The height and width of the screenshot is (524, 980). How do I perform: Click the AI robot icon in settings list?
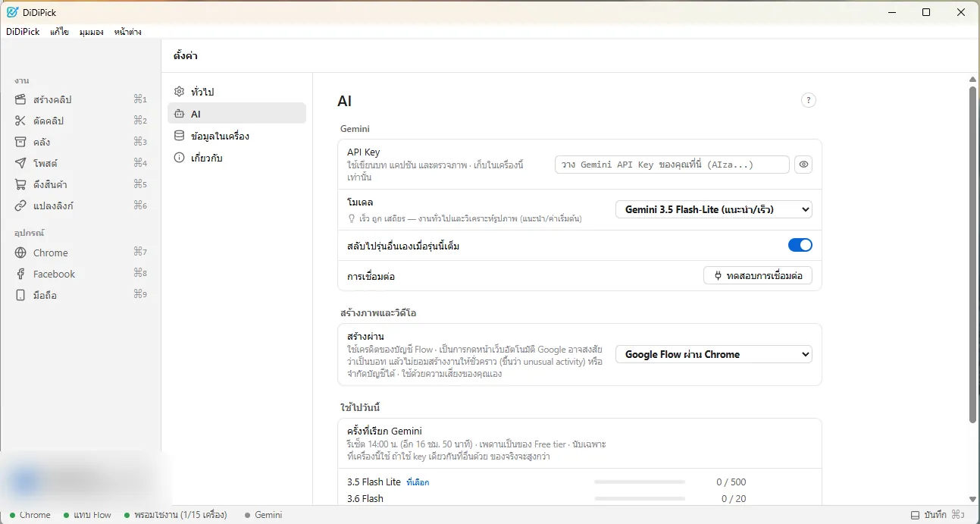180,114
